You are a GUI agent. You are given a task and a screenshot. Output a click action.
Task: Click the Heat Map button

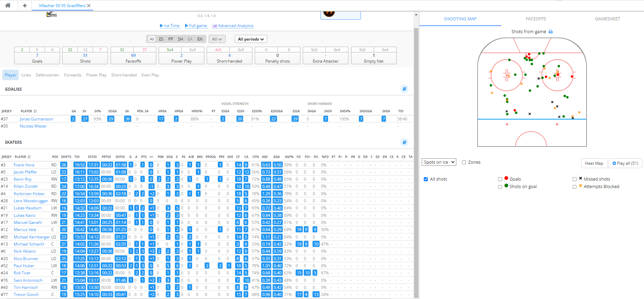(x=594, y=163)
